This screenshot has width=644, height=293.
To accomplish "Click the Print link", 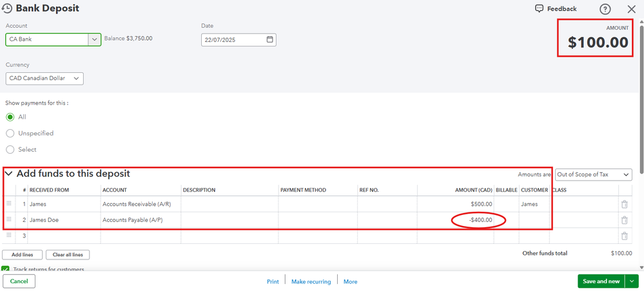I will pos(273,281).
